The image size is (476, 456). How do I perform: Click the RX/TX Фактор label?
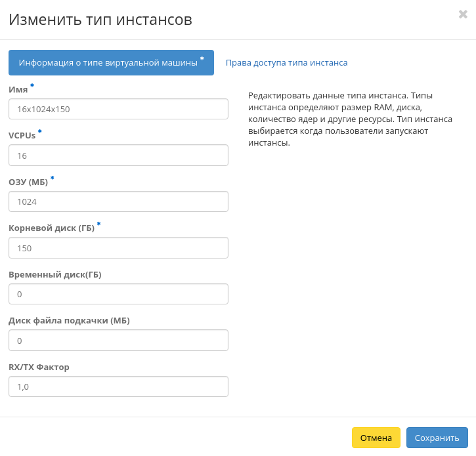point(39,367)
